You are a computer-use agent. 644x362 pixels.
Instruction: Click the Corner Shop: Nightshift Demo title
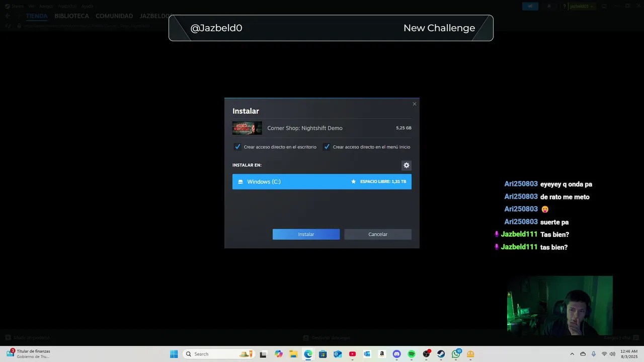(x=305, y=128)
